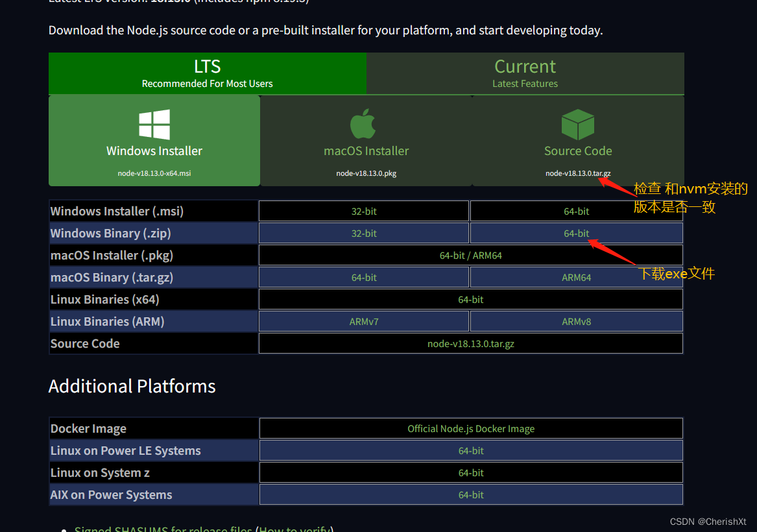
Task: Click the Linux Binaries (x64) row label
Action: point(105,300)
